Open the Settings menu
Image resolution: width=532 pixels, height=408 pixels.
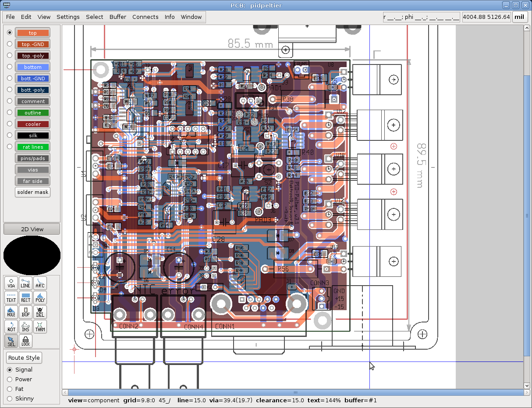coord(68,17)
